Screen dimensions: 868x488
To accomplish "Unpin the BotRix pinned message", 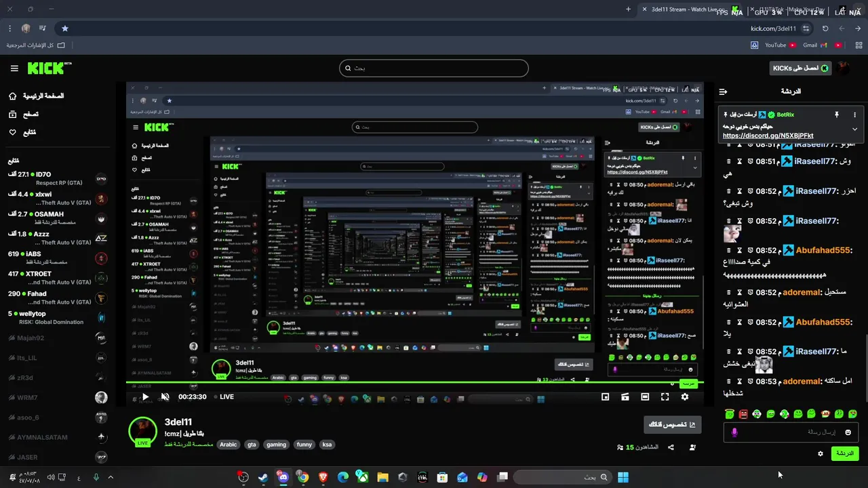I will point(837,115).
